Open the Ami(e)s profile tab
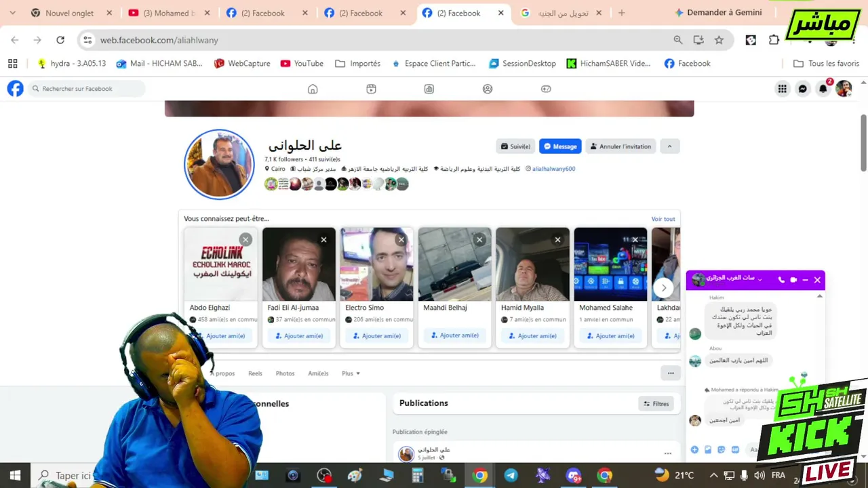Image resolution: width=868 pixels, height=488 pixels. pos(318,373)
